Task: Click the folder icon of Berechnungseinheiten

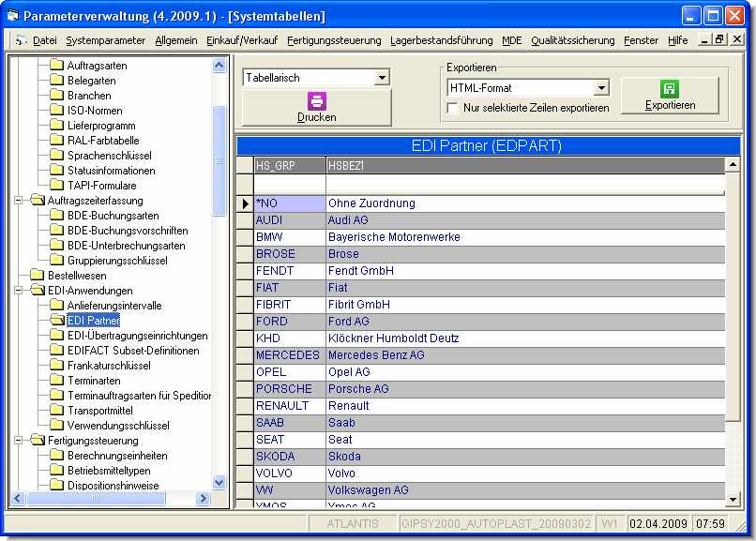Action: point(56,455)
